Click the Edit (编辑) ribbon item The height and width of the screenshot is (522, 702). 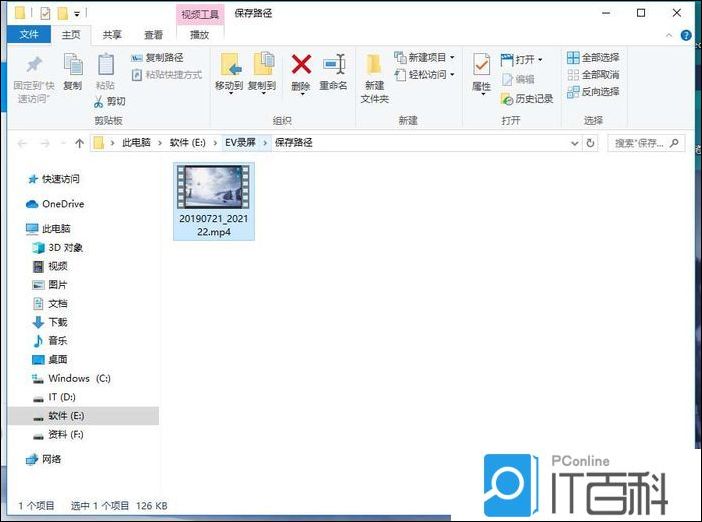518,80
